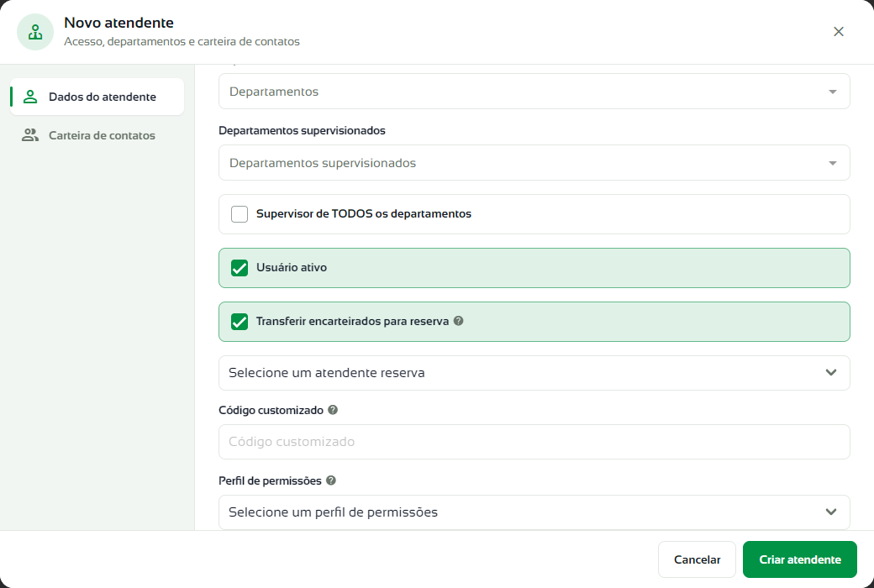Click the Novo atendente dialog title
This screenshot has width=874, height=588.
tap(118, 23)
